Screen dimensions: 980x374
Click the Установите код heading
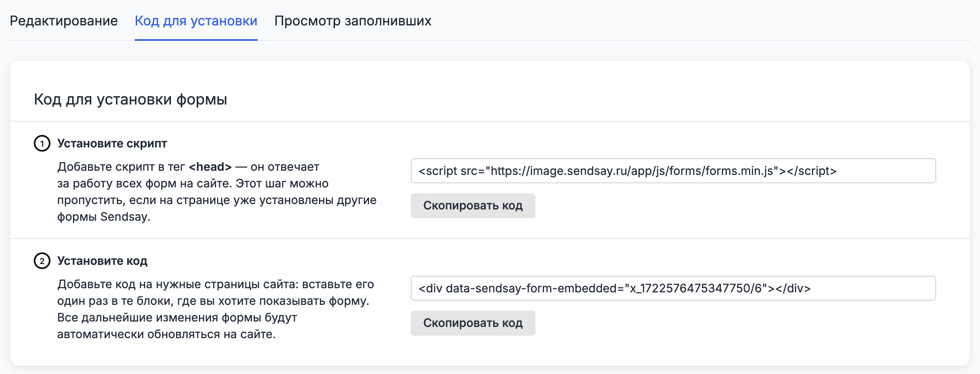(x=102, y=261)
